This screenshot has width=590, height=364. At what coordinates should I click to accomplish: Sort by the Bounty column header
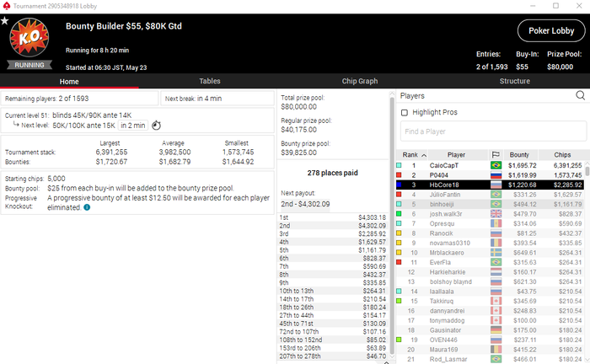pyautogui.click(x=519, y=155)
